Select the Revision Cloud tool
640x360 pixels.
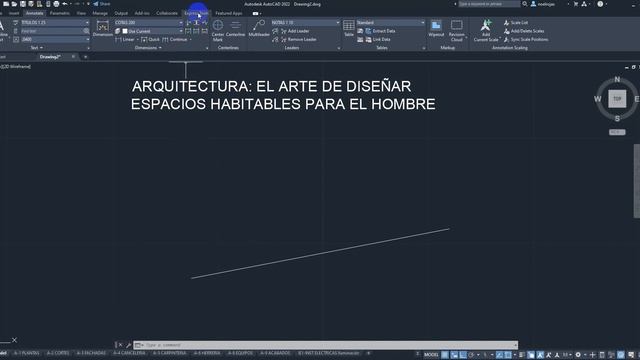456,31
